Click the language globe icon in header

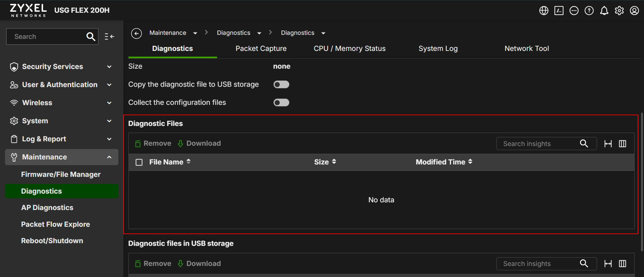(x=544, y=11)
